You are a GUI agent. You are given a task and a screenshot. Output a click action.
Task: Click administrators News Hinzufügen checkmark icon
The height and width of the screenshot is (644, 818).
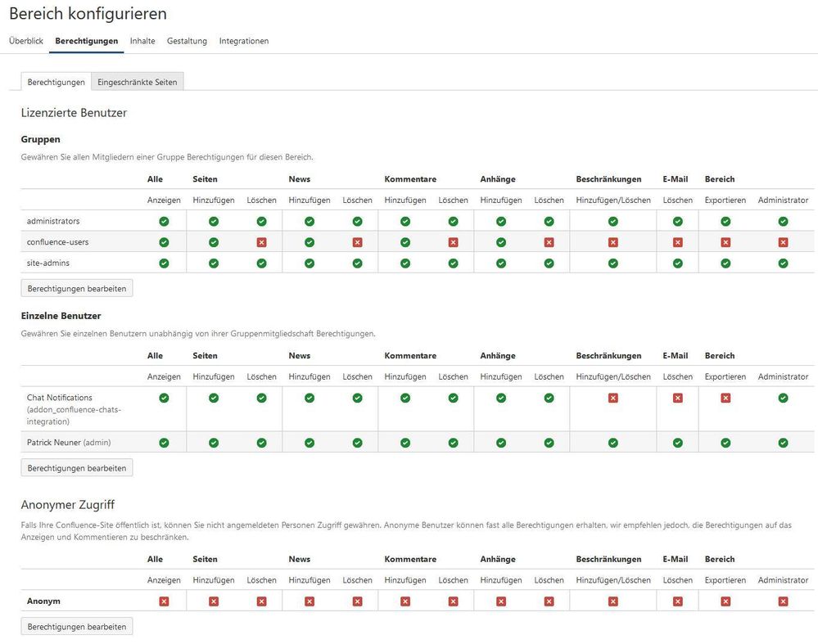[x=310, y=221]
